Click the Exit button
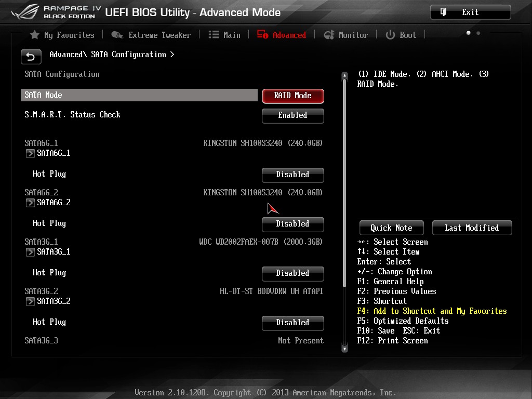 [x=470, y=12]
